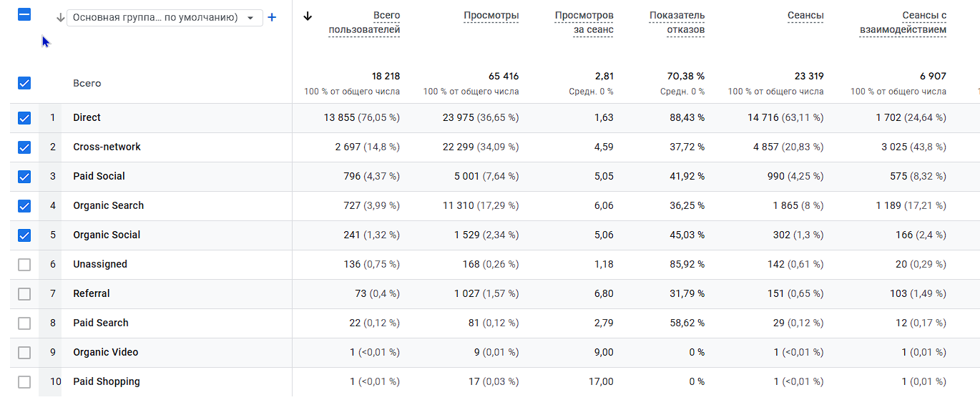The height and width of the screenshot is (415, 980).
Task: Click the Сеансы column header
Action: pos(805,16)
